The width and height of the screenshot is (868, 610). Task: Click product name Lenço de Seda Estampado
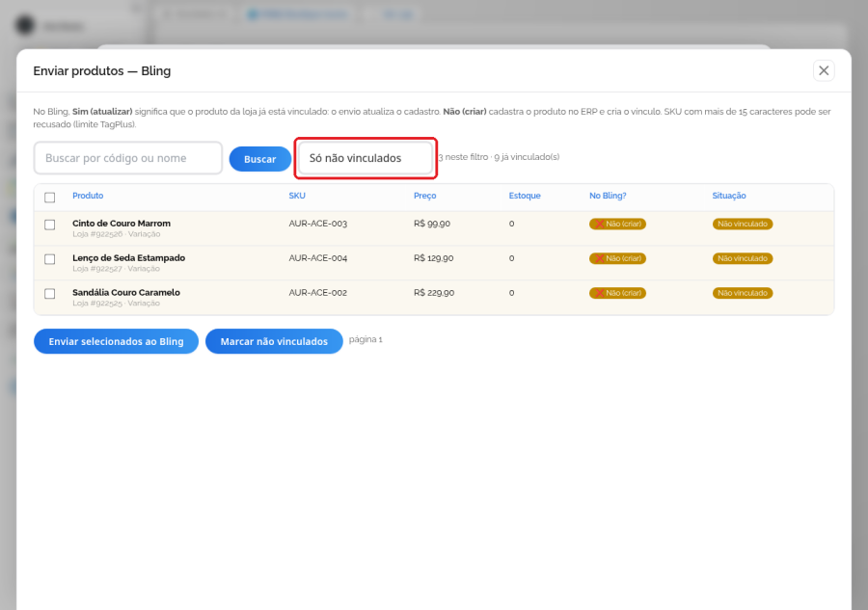click(129, 257)
